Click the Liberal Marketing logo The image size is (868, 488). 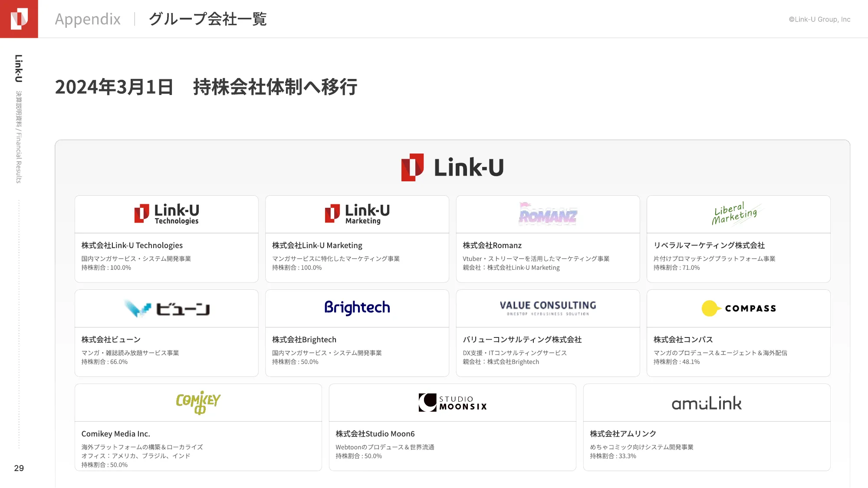click(736, 213)
